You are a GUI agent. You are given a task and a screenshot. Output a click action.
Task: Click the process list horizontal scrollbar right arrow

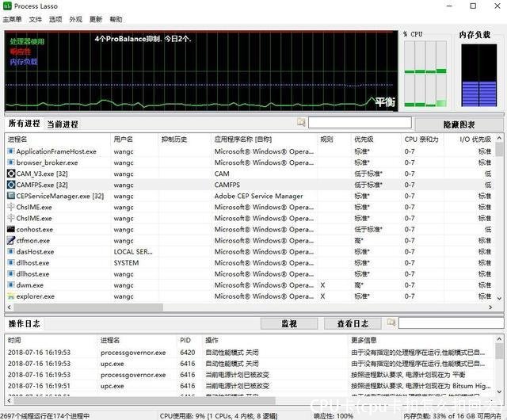[x=490, y=307]
